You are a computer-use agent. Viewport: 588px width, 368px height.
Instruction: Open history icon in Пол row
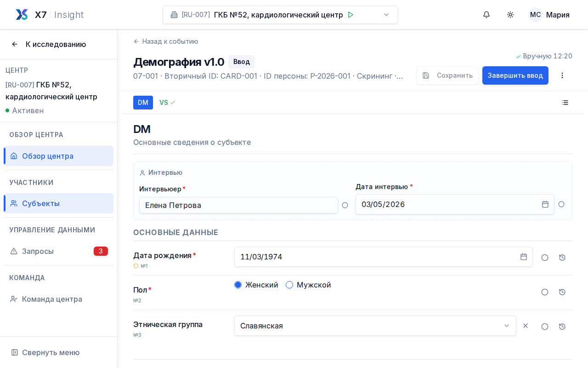tap(562, 292)
